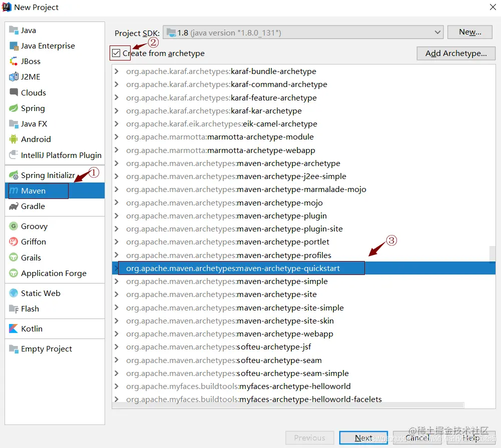Screen dimensions: 501x448
Task: Click the Android robot icon
Action: (x=14, y=139)
